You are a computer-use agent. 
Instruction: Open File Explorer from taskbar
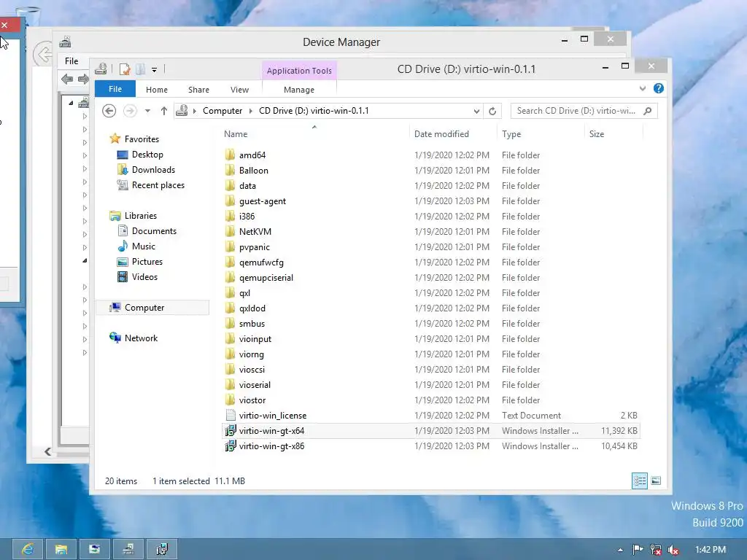[x=61, y=549]
